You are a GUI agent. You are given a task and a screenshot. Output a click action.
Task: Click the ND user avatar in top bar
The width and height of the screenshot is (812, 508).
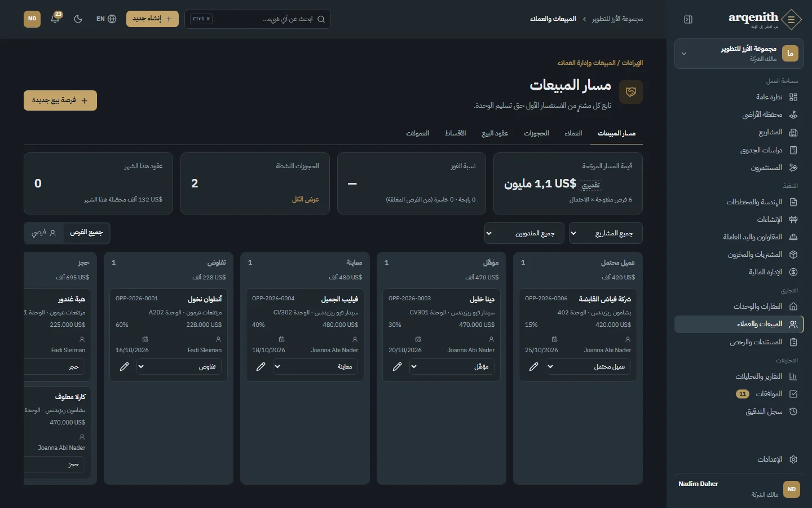[32, 19]
